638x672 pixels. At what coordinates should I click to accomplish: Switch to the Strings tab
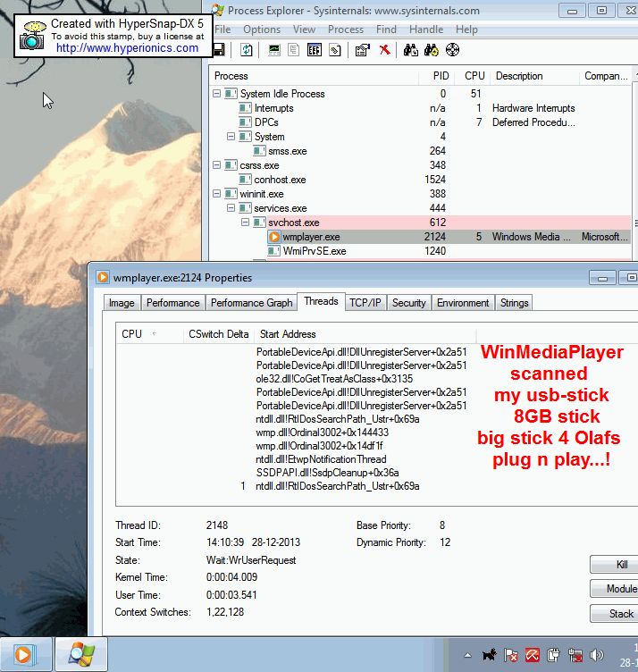tap(514, 303)
